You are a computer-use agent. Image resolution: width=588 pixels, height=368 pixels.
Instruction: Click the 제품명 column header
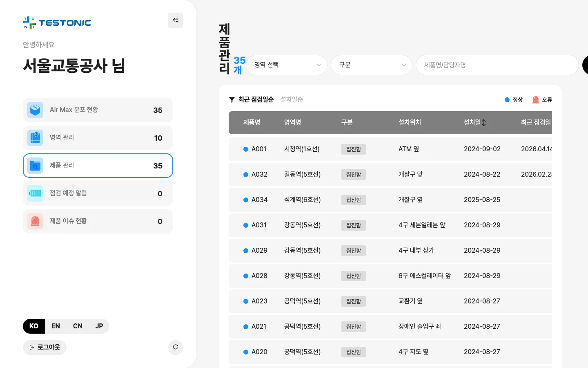click(x=252, y=122)
